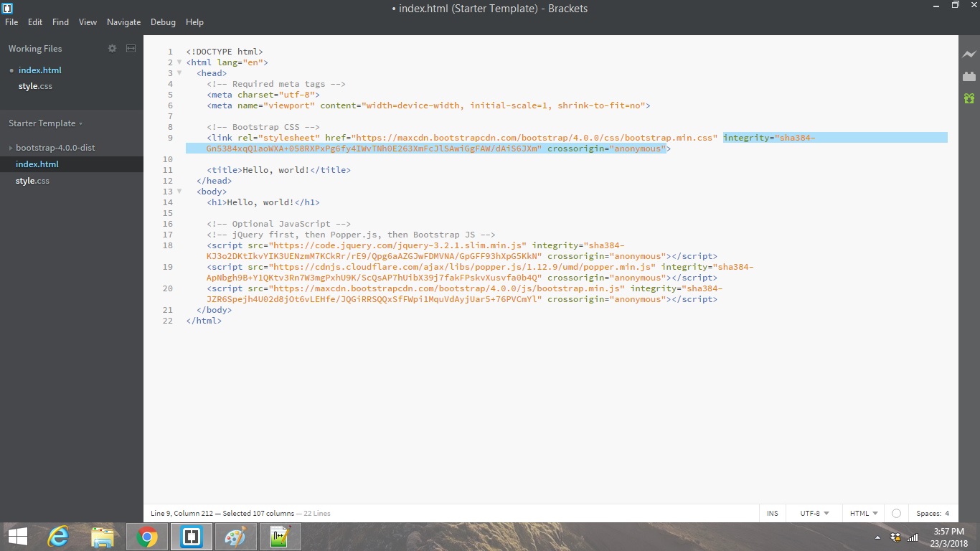Image resolution: width=980 pixels, height=551 pixels.
Task: Open Extension Manager brick icon
Action: (x=969, y=76)
